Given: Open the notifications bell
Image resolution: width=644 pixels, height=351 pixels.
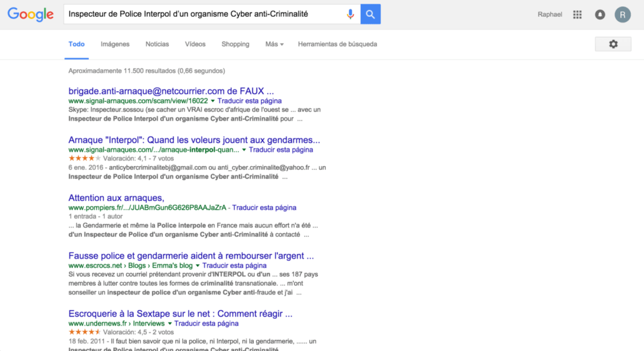Looking at the screenshot, I should point(600,15).
